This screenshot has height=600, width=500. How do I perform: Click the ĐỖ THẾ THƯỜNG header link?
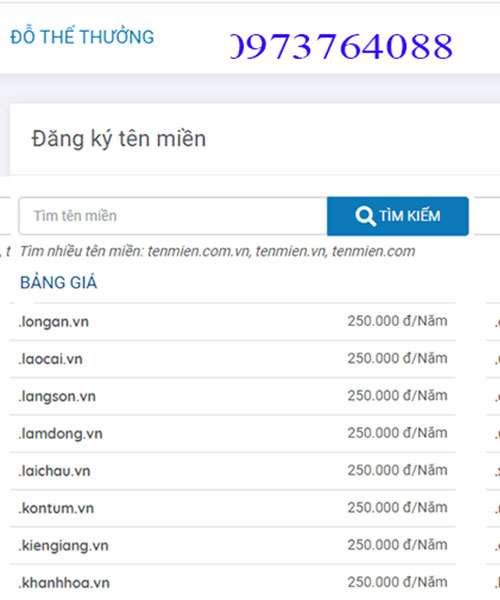[82, 36]
